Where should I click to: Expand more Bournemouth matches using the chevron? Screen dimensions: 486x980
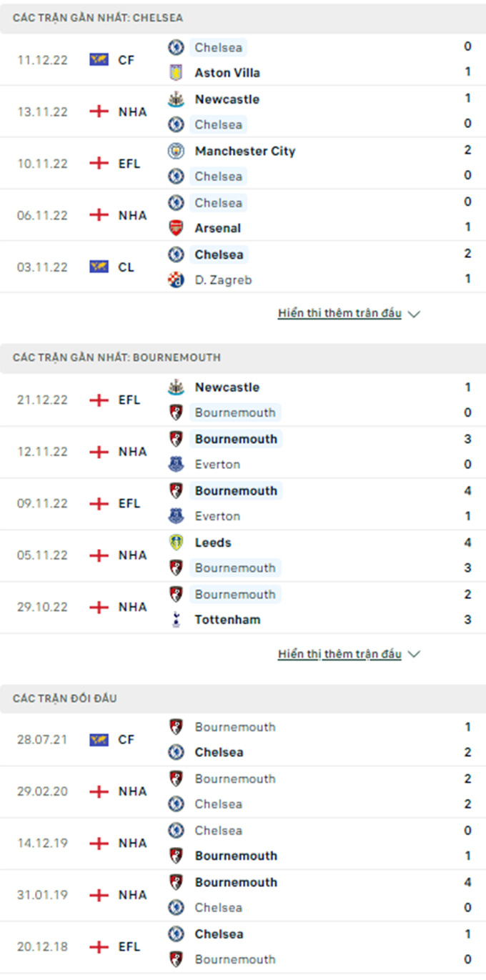point(414,654)
